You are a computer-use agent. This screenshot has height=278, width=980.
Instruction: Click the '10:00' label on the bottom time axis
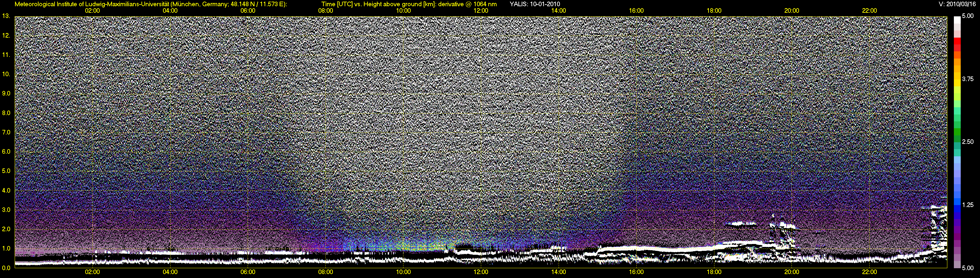coord(403,272)
